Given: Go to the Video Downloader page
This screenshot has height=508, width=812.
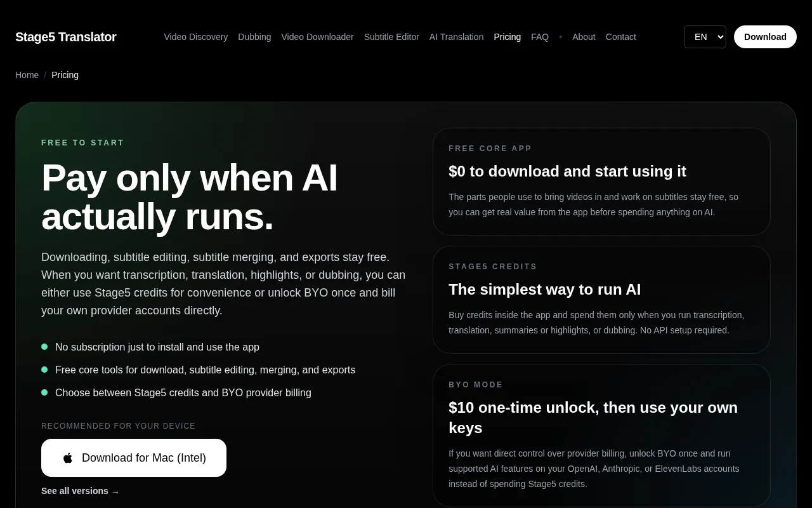Looking at the screenshot, I should pyautogui.click(x=317, y=37).
